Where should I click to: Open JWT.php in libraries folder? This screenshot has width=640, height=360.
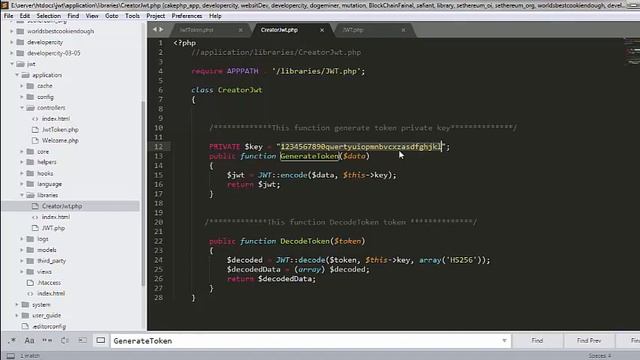53,228
